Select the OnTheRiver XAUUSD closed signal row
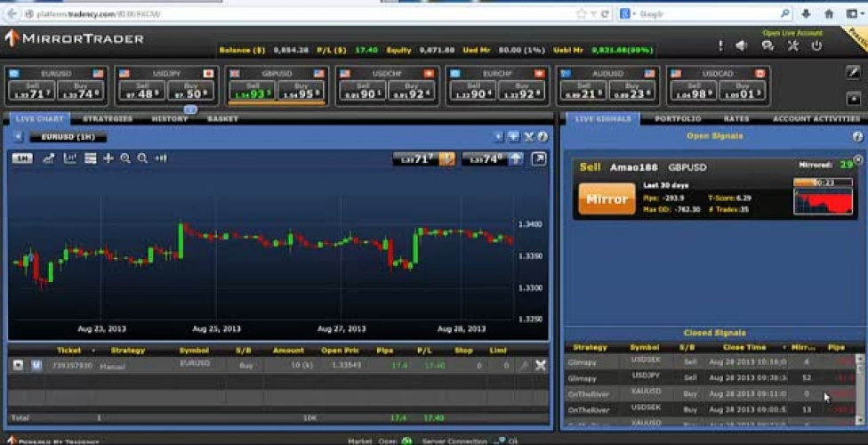 point(711,394)
